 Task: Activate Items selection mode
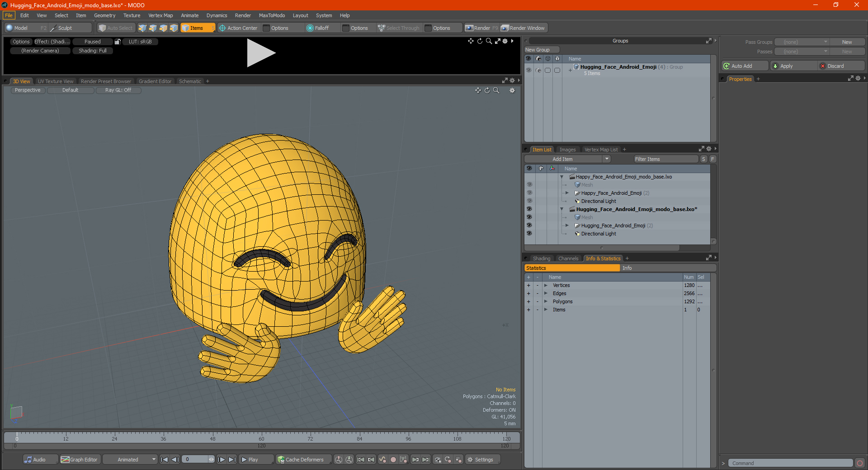pyautogui.click(x=198, y=28)
